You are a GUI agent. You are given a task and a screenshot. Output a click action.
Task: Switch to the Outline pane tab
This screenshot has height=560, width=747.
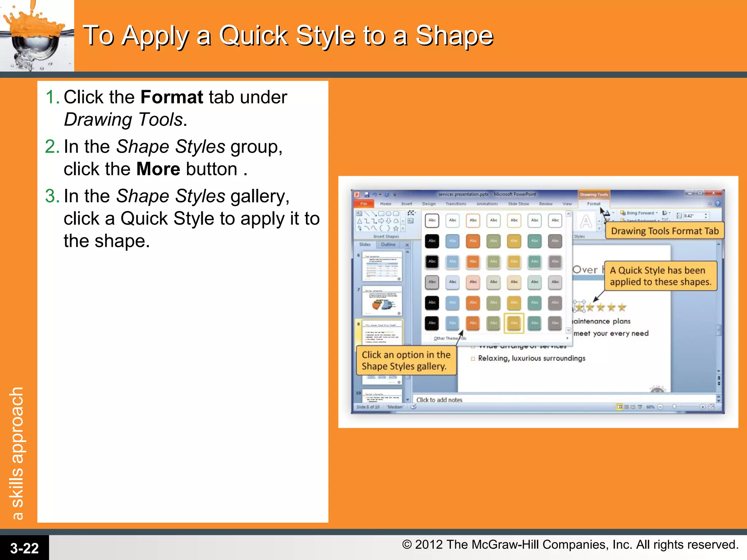click(388, 245)
